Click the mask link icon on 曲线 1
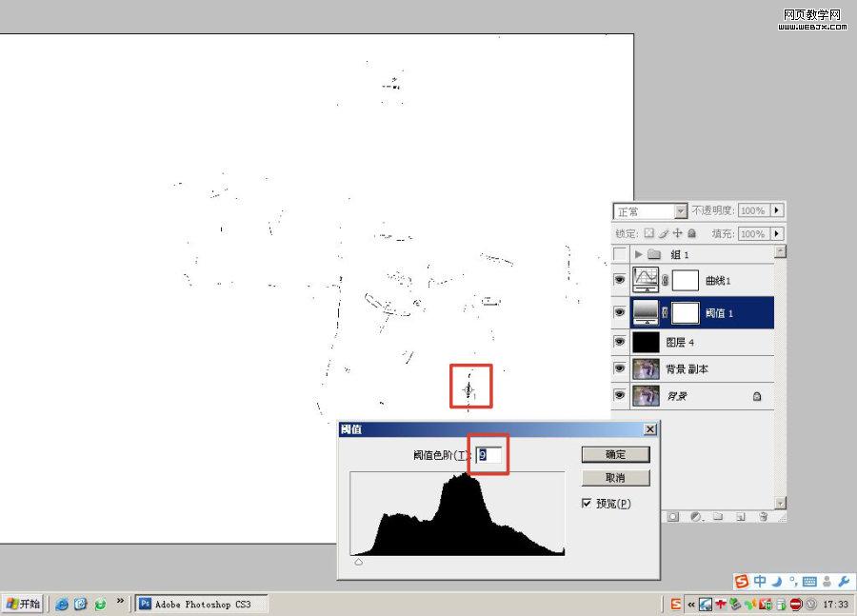857x616 pixels. point(666,281)
